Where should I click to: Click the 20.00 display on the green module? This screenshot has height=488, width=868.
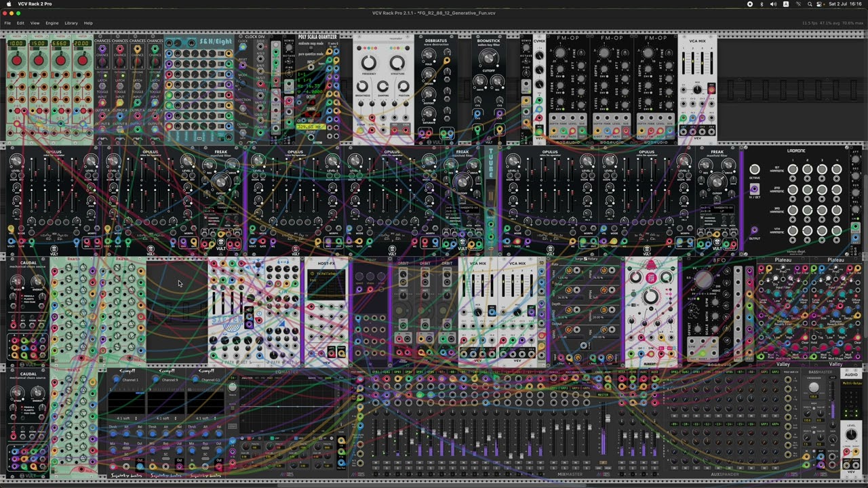pos(82,44)
